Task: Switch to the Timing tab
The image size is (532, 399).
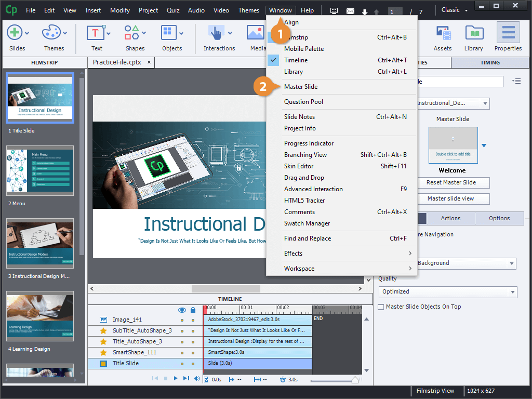Action: [490, 62]
